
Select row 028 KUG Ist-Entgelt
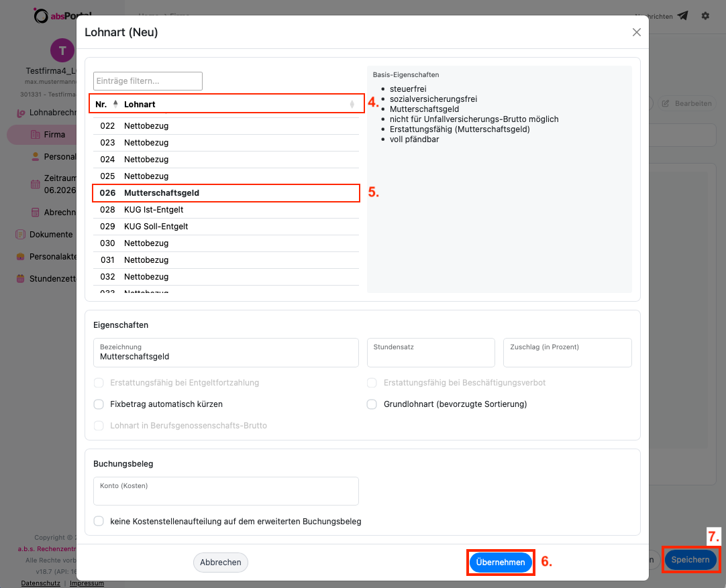(226, 210)
